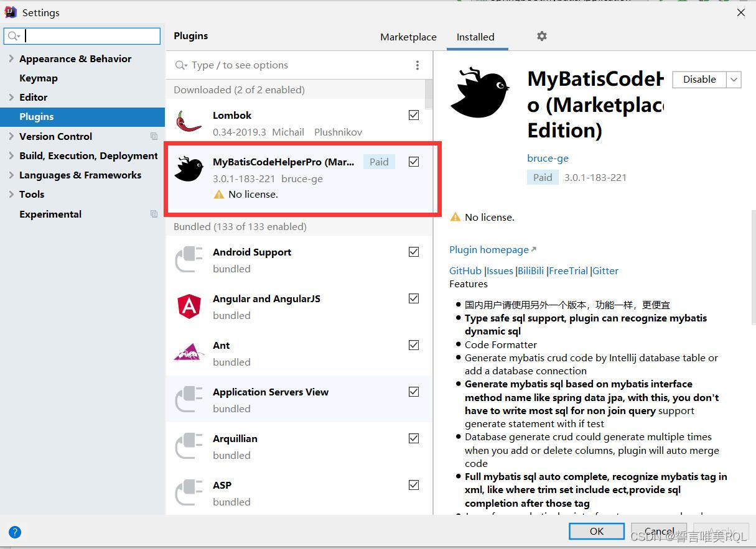756x549 pixels.
Task: Click the warning icon beside No license in details
Action: [455, 217]
